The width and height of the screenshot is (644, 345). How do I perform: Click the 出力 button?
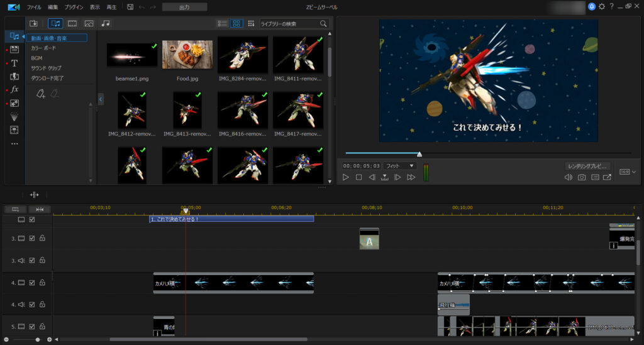[184, 7]
